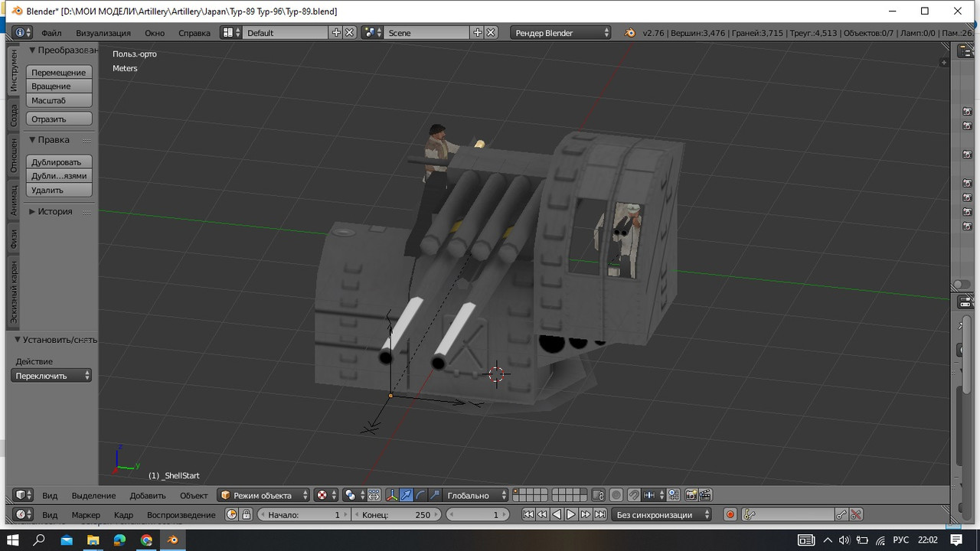Click the Конец end frame field
This screenshot has height=551, width=980.
[x=397, y=515]
